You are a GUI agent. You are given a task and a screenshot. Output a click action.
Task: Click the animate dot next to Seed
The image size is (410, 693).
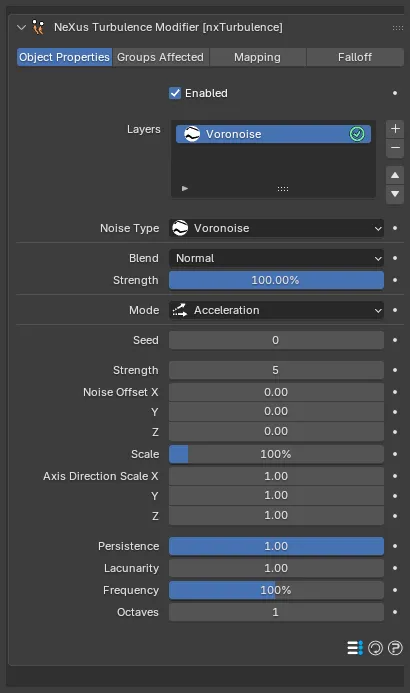395,340
